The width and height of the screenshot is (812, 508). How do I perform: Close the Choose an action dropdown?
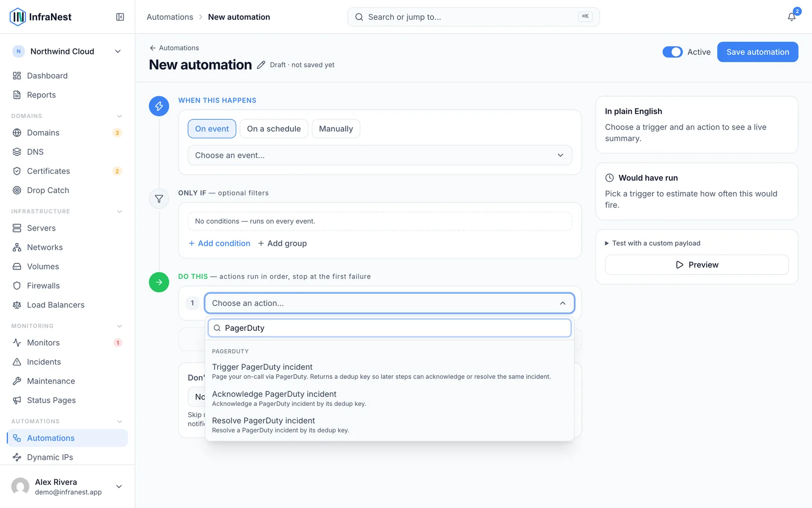pos(389,303)
